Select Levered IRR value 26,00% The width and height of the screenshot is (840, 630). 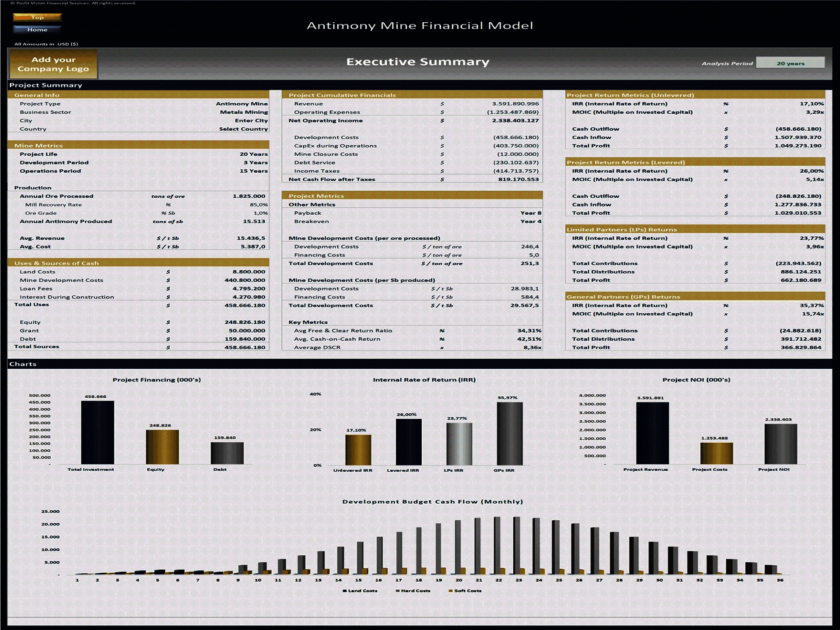(812, 171)
